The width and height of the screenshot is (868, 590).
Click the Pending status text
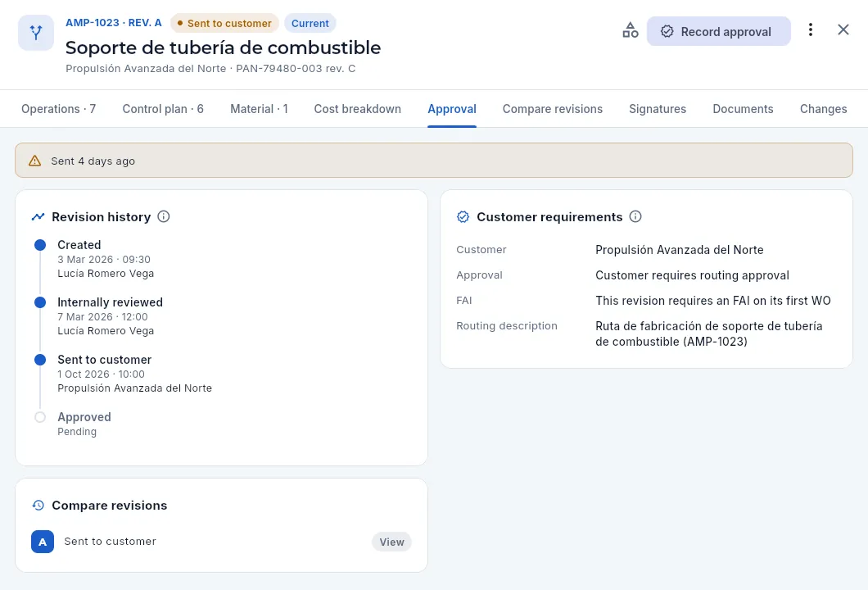click(77, 432)
